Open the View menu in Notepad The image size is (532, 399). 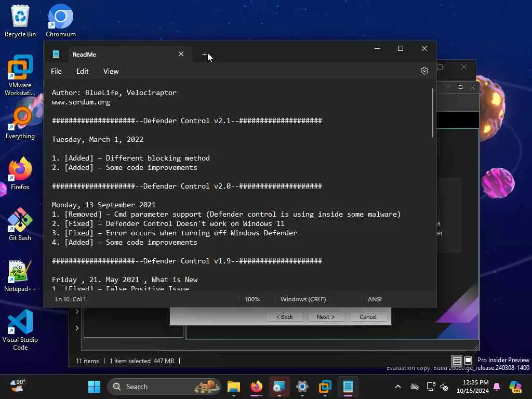[x=111, y=71]
